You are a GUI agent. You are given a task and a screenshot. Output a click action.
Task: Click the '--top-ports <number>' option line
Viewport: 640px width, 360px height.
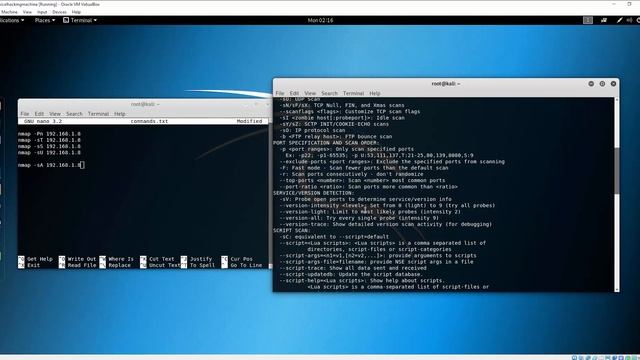click(x=362, y=180)
